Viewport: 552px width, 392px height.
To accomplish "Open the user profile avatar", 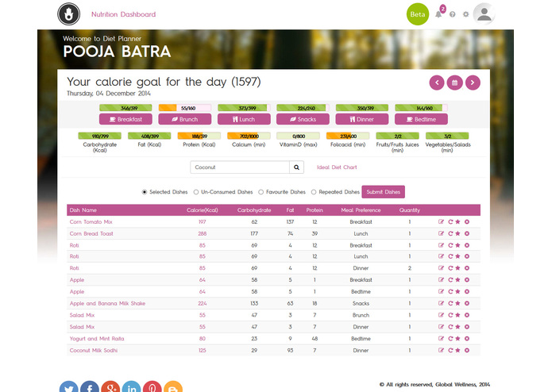I will pos(484,14).
